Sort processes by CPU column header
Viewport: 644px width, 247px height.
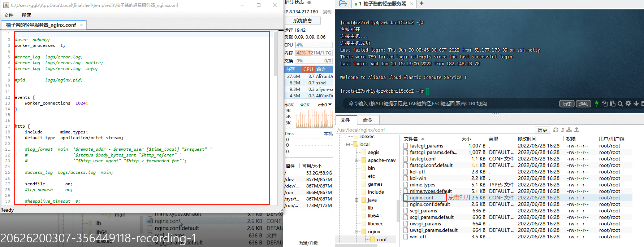(308, 69)
